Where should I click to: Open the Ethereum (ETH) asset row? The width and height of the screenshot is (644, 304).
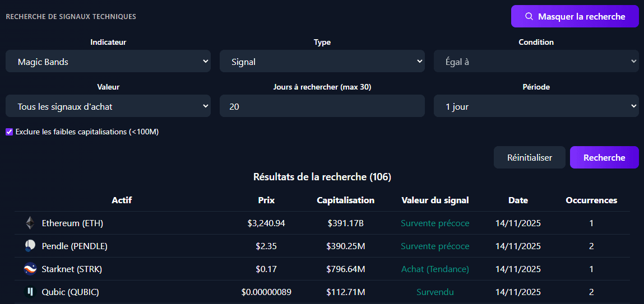pos(322,223)
